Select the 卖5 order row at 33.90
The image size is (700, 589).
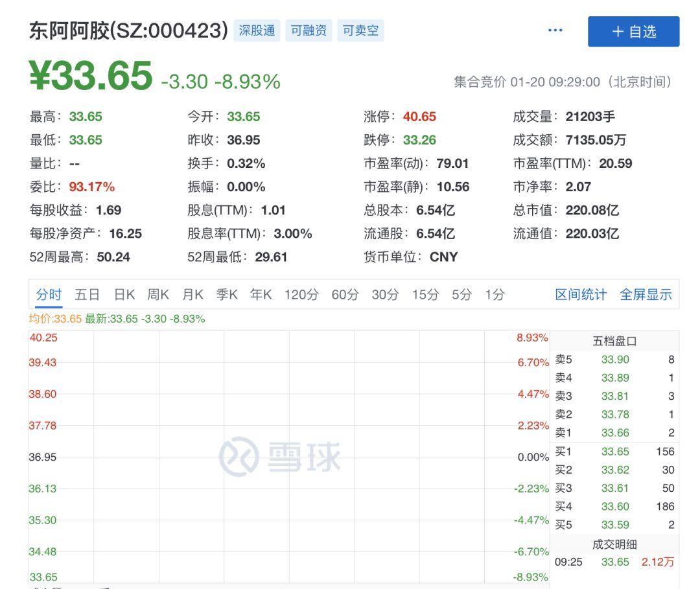click(x=614, y=359)
